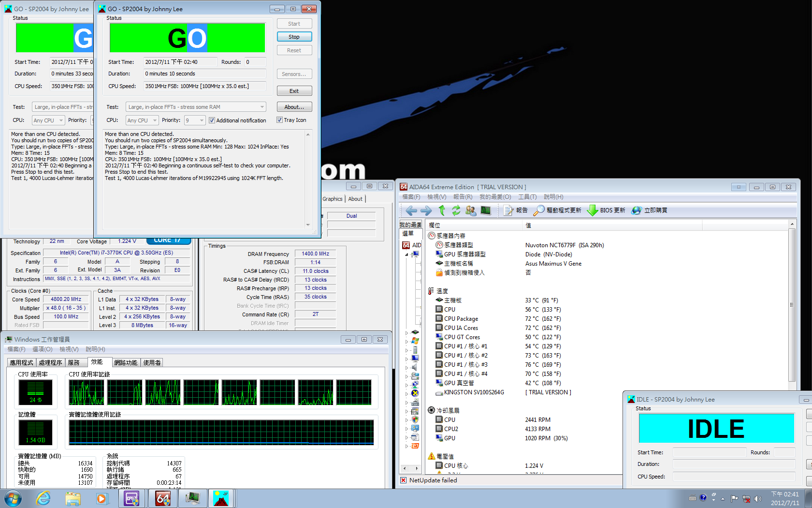The height and width of the screenshot is (508, 812).
Task: Launch Internet Explorer from taskbar
Action: click(x=43, y=498)
